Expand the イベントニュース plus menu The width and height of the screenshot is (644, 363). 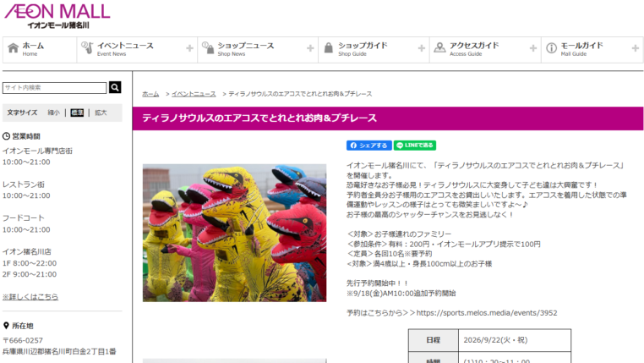[189, 48]
